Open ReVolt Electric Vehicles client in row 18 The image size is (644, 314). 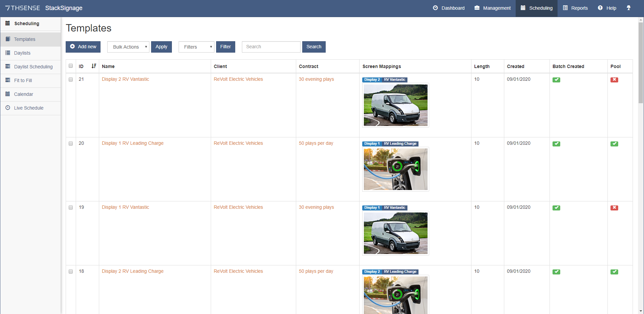[x=238, y=271]
